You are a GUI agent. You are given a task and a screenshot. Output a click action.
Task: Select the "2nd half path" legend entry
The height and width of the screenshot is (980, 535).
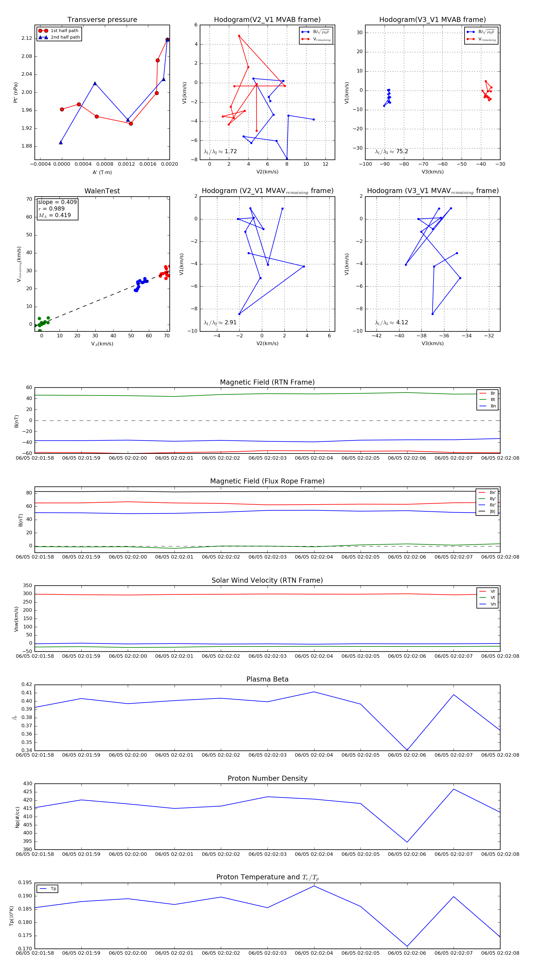pos(59,37)
